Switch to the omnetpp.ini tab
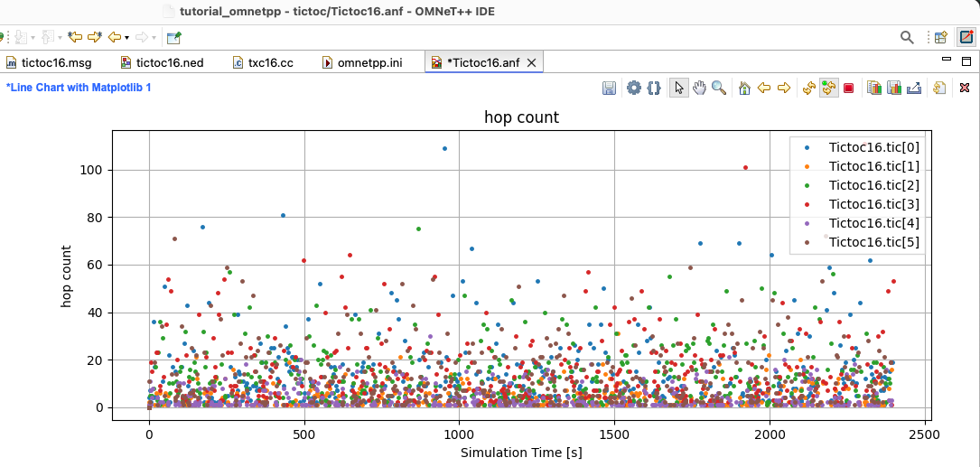Viewport: 980px width, 467px height. coord(362,62)
